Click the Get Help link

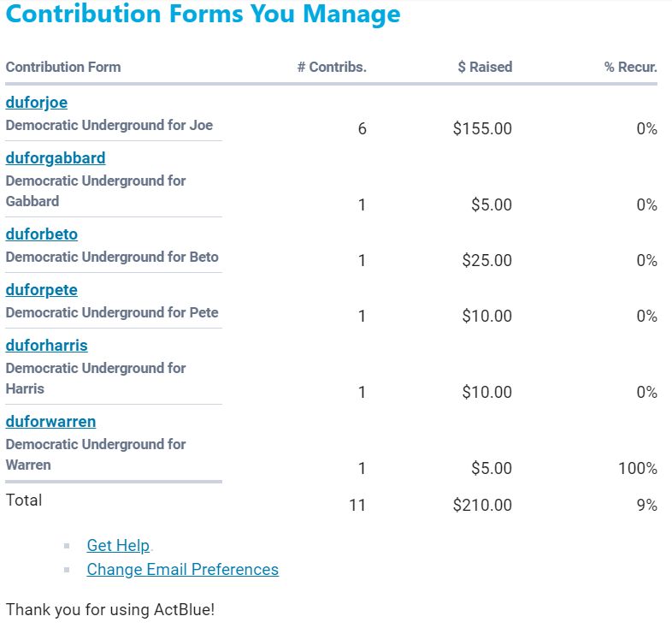pos(118,546)
